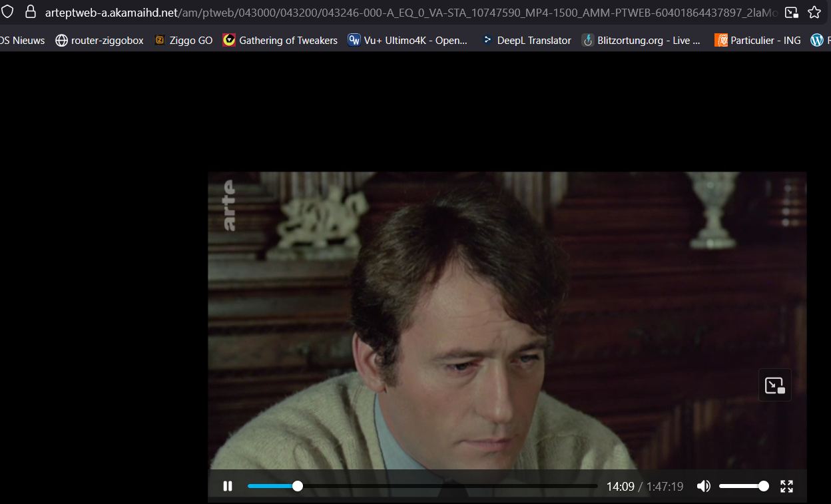Open the tracking protection shield icon
Image resolution: width=831 pixels, height=504 pixels.
pos(7,12)
